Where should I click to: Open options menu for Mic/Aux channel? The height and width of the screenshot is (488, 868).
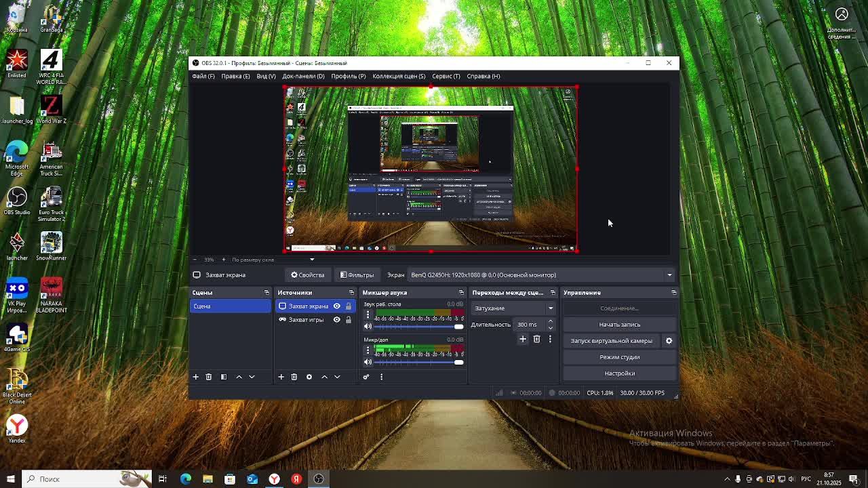pyautogui.click(x=368, y=350)
